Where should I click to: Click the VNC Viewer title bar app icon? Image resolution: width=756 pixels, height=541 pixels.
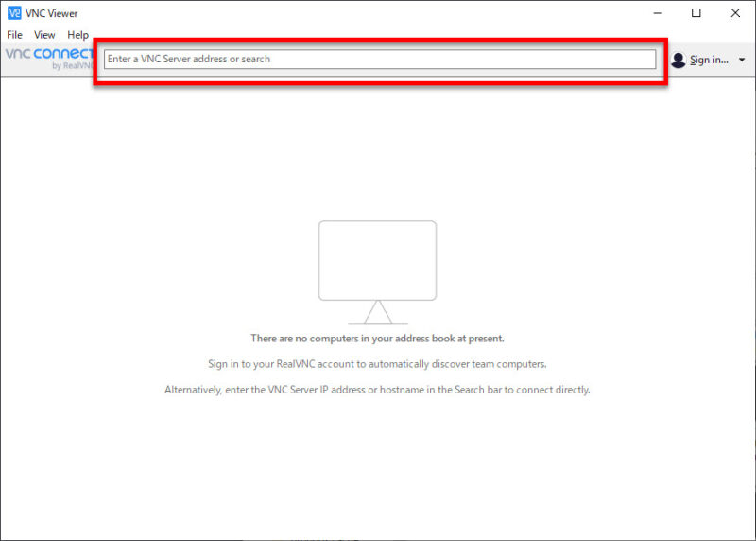14,13
